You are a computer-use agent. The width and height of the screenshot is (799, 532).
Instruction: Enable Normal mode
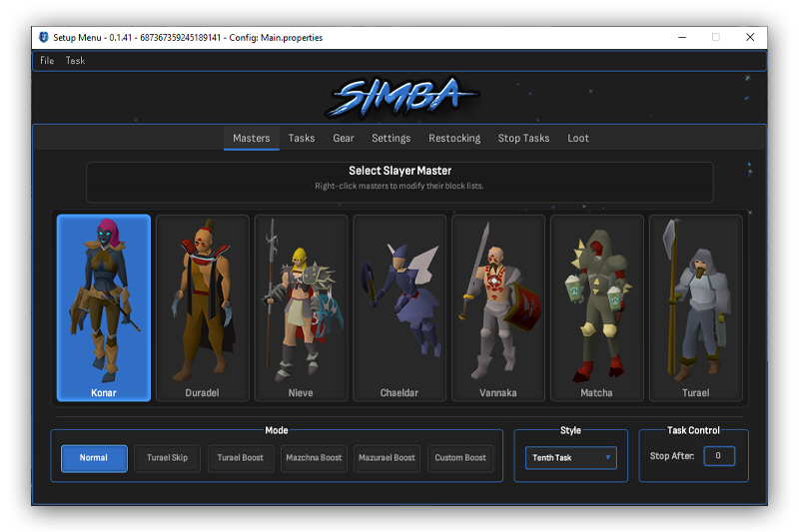[94, 458]
